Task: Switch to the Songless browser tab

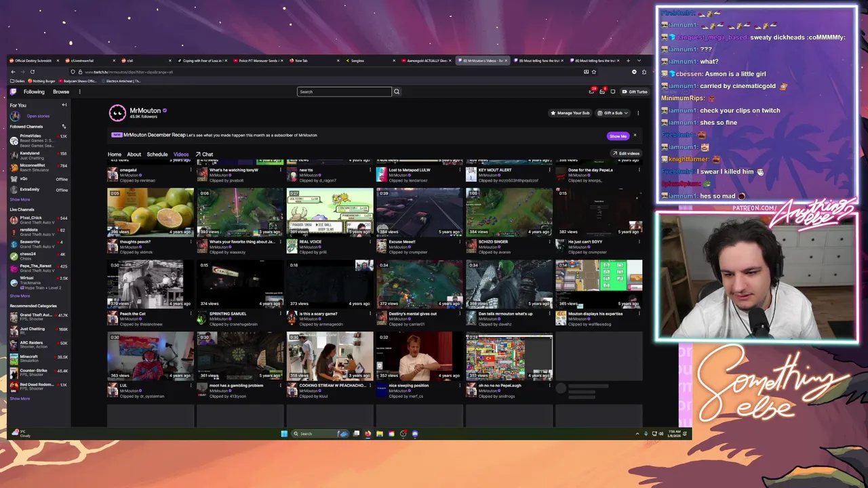Action: pos(370,61)
